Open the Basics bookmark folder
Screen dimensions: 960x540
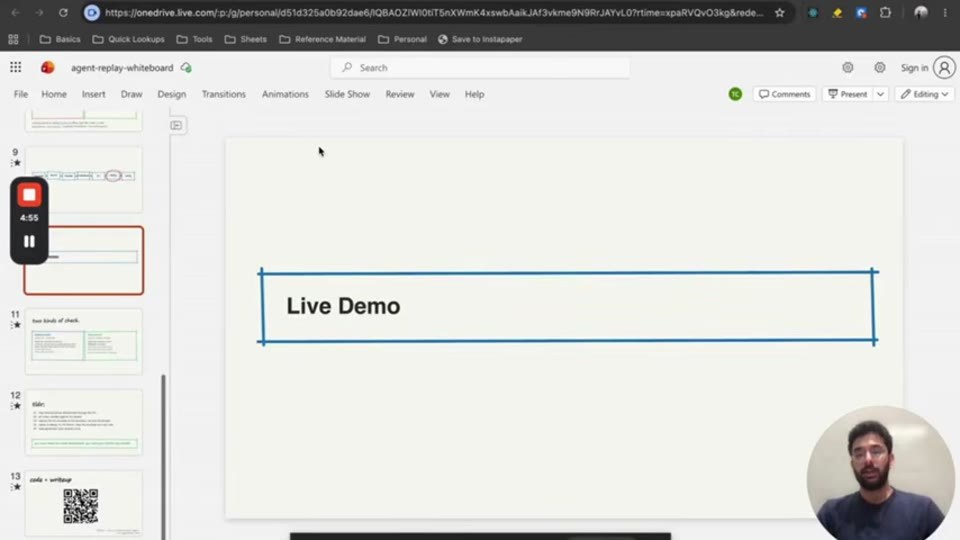(60, 39)
